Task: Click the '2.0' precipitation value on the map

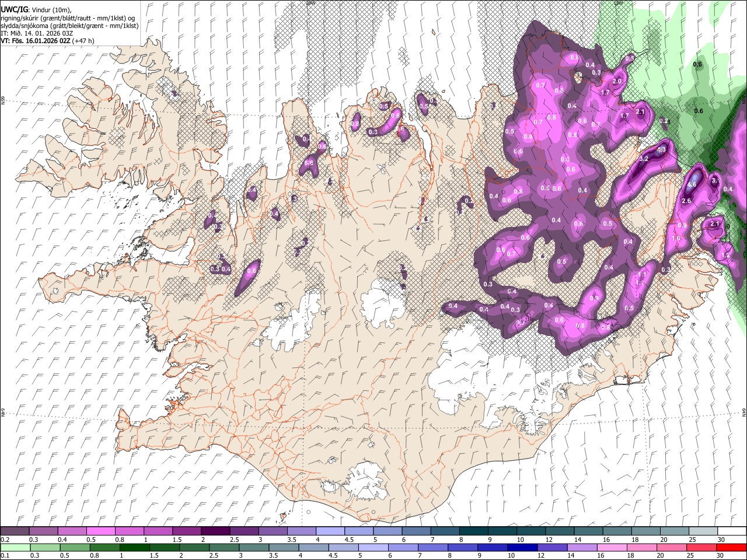Action: pos(617,82)
